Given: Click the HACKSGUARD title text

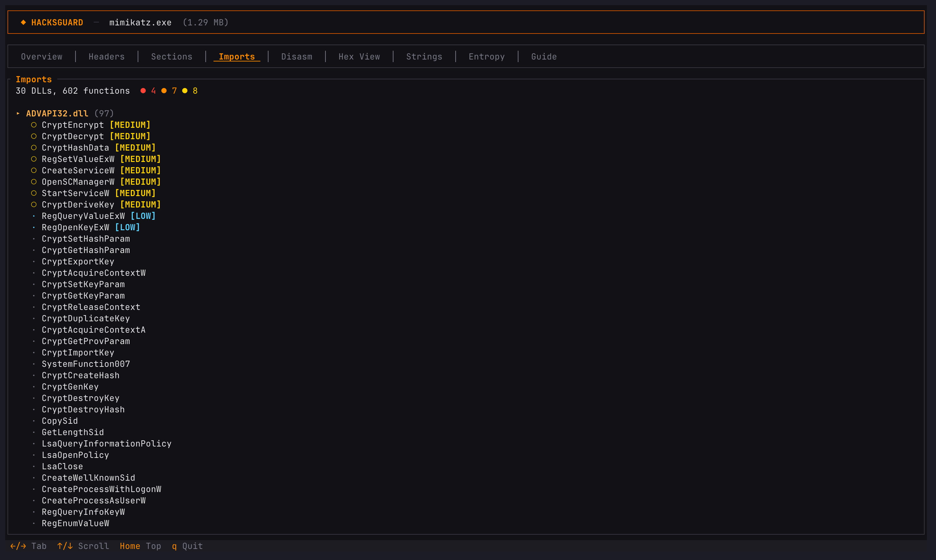Looking at the screenshot, I should point(57,23).
